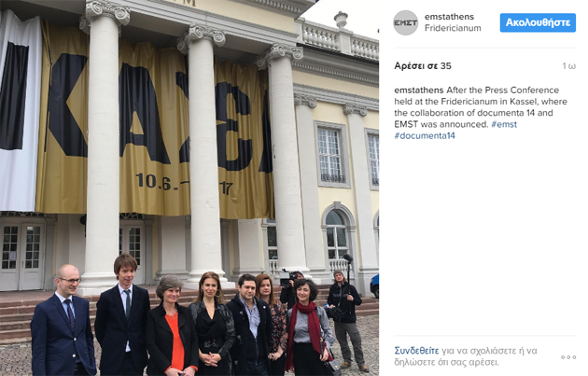Click the emstathens username in the caption
The height and width of the screenshot is (376, 588).
point(418,90)
